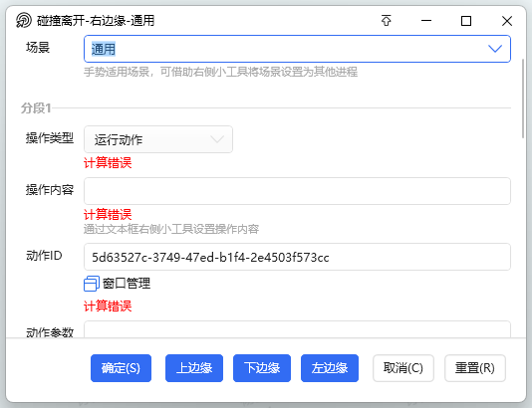
Task: Click the vertical scrollbar on the right
Action: (x=523, y=99)
